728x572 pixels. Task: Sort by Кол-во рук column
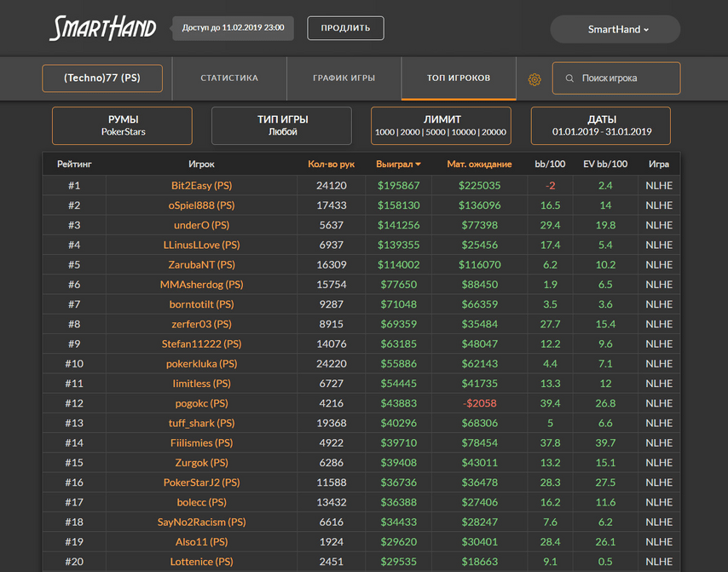coord(331,164)
